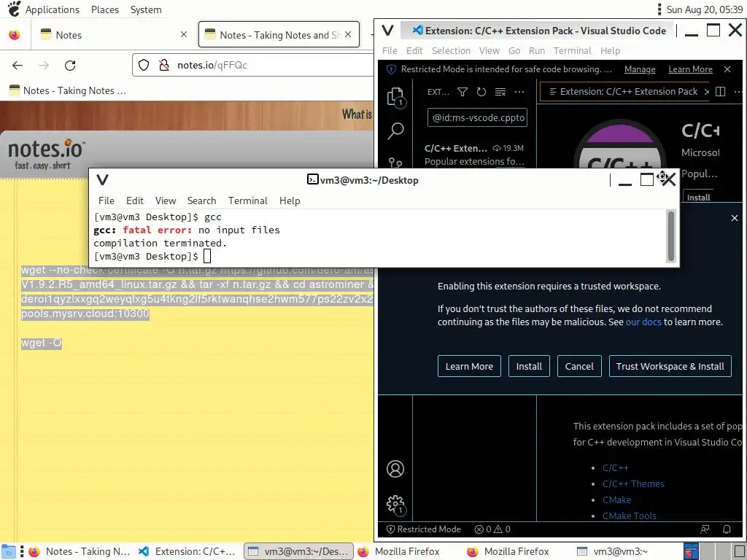747x560 pixels.
Task: Open the VS Code Selection menu
Action: 451,51
